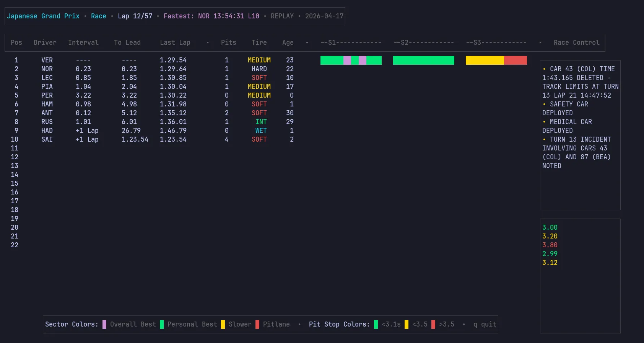Click the 3.00 pit stop time

click(550, 227)
